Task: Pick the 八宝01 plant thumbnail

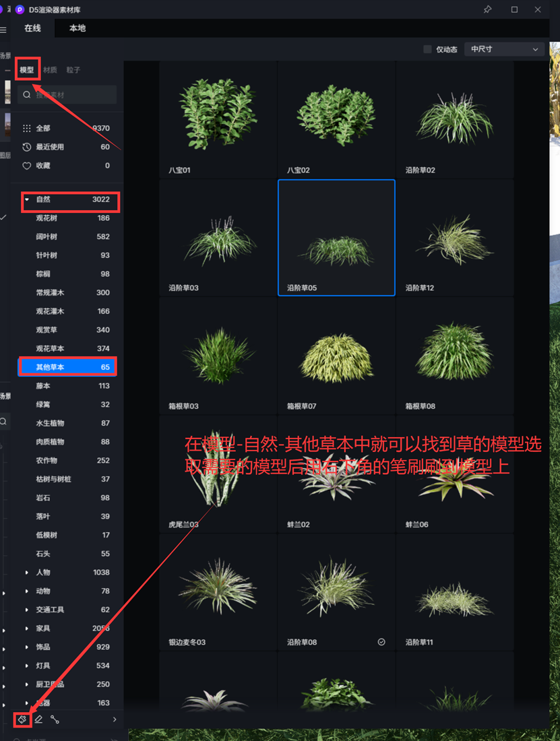Action: coord(218,119)
